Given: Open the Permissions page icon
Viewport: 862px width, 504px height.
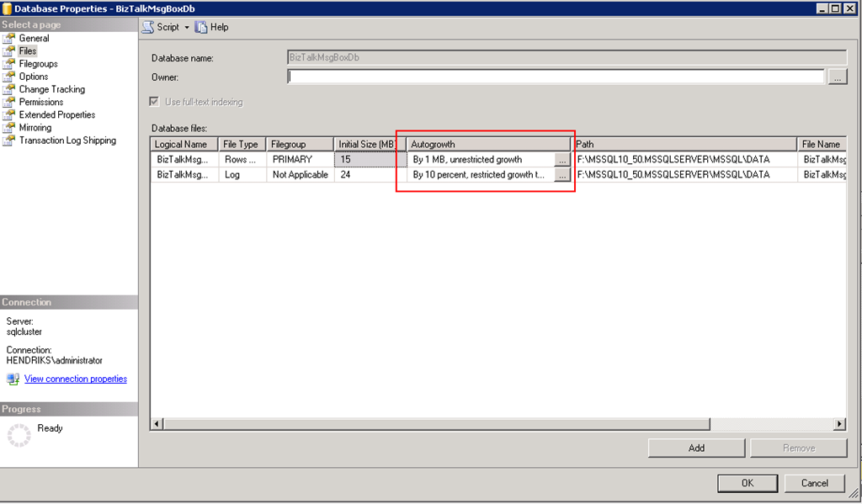Looking at the screenshot, I should click(9, 102).
